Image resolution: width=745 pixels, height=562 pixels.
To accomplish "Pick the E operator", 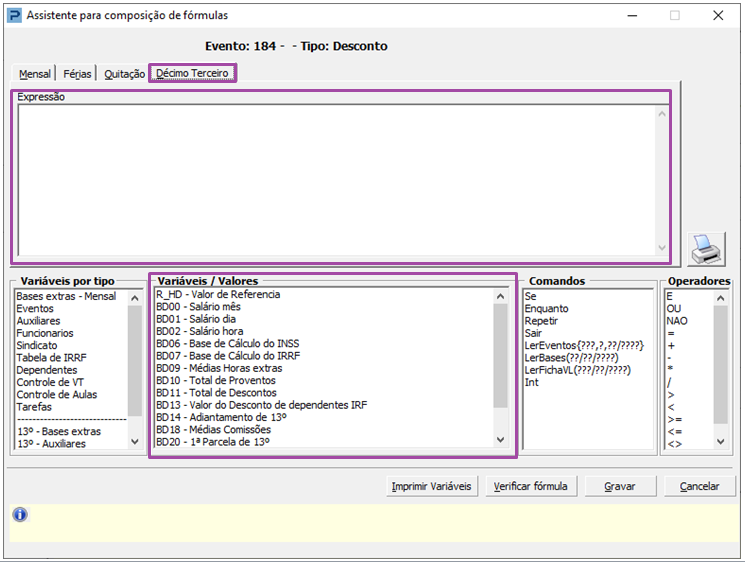I will click(x=670, y=296).
